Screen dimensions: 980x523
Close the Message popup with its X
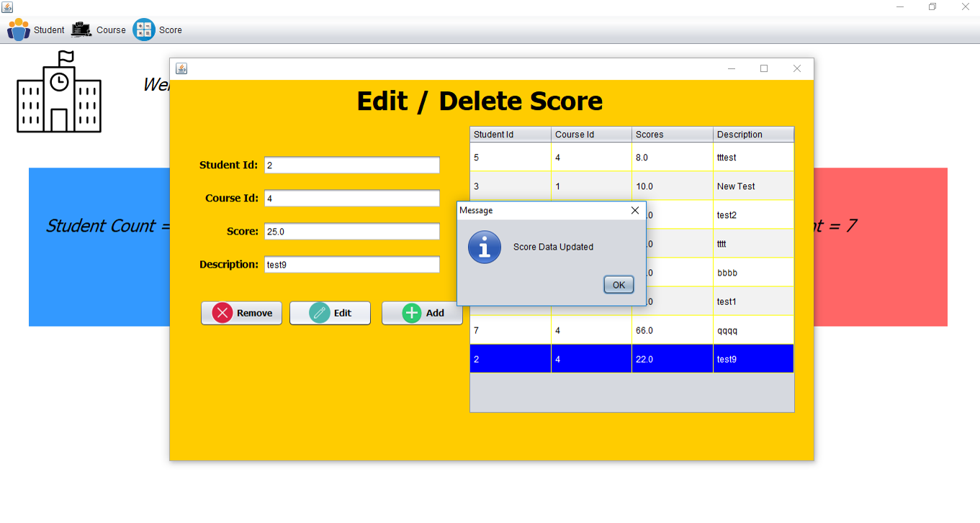point(634,210)
